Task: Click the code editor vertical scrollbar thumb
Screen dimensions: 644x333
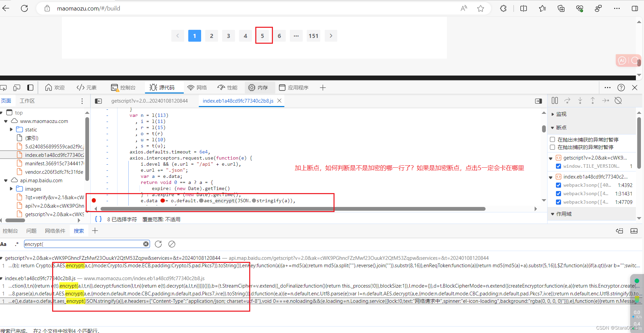Action: 544,129
